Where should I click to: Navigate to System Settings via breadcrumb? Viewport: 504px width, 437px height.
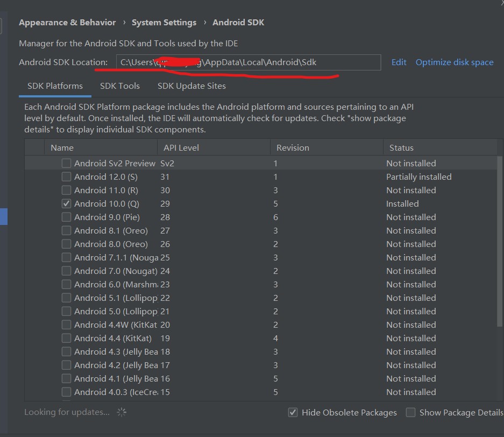point(164,22)
